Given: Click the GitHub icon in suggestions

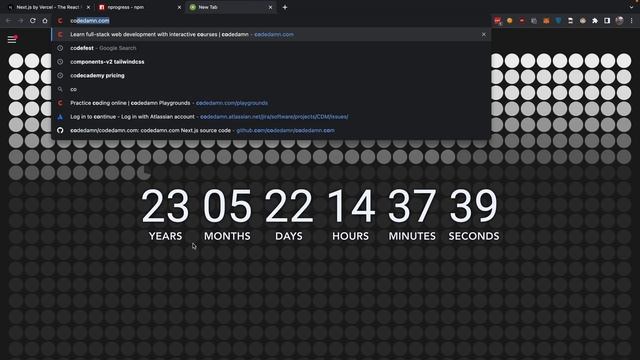Looking at the screenshot, I should point(60,130).
